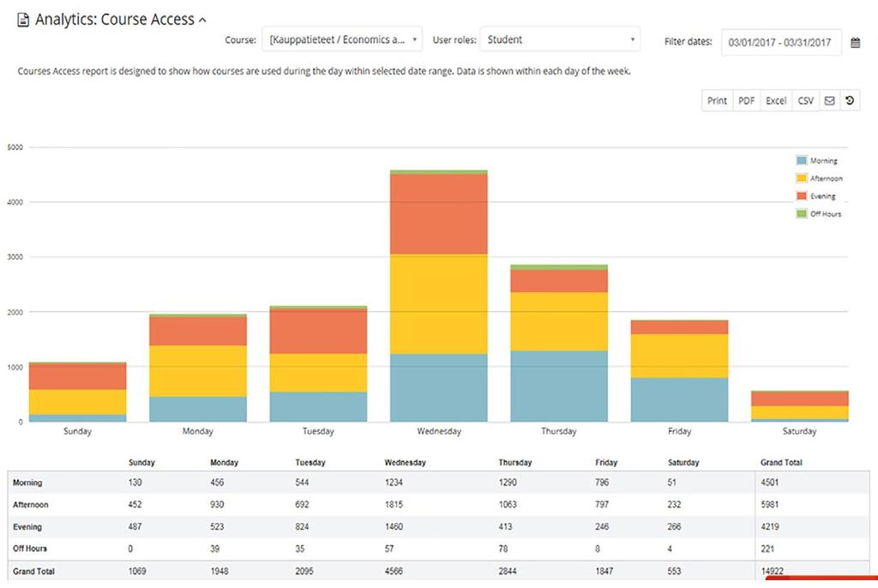This screenshot has width=878, height=588.
Task: Click the Thursday column header in table
Action: tap(515, 463)
